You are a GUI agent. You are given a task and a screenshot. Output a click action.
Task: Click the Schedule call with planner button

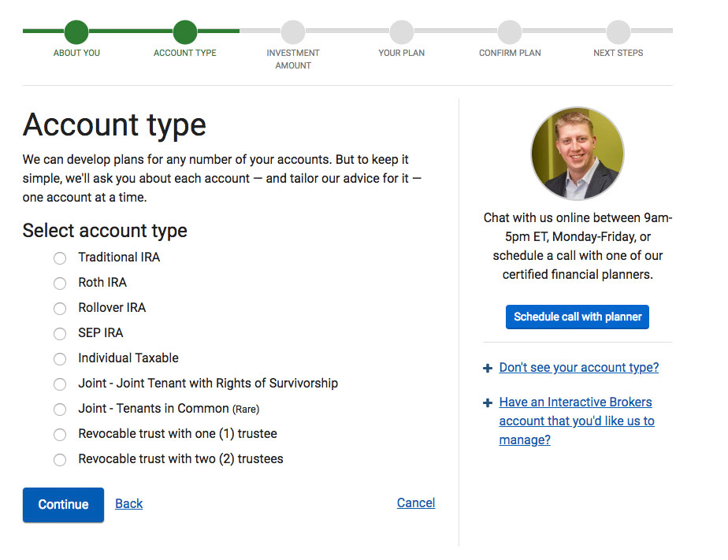pyautogui.click(x=578, y=317)
